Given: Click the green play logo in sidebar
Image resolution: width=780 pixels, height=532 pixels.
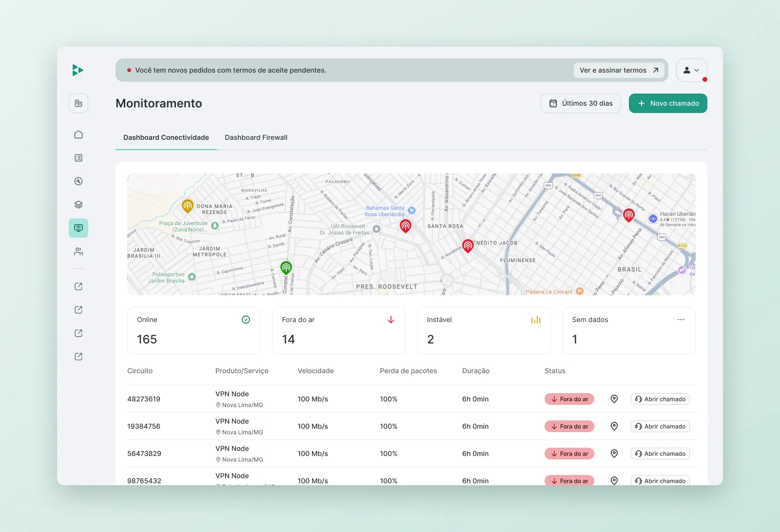Looking at the screenshot, I should (78, 70).
